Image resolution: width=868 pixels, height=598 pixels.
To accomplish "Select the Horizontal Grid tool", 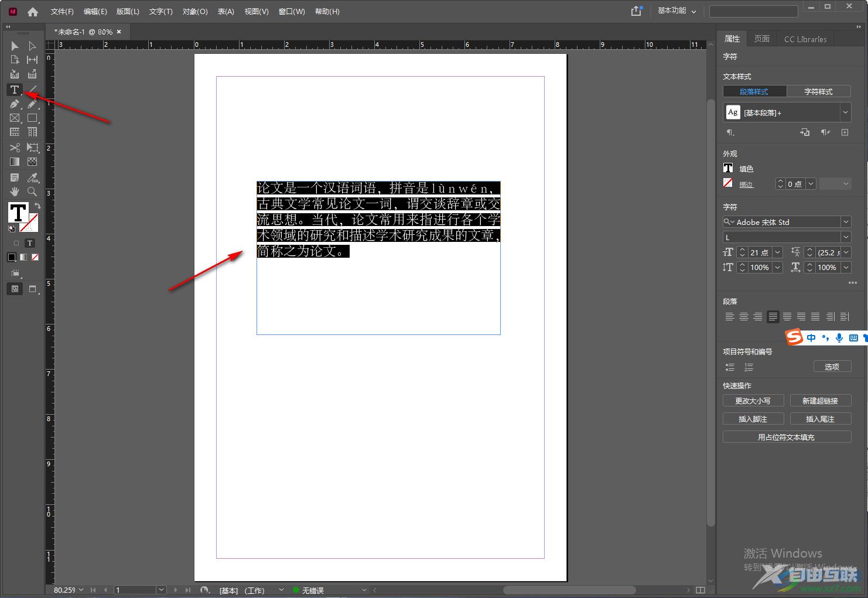I will 15,132.
